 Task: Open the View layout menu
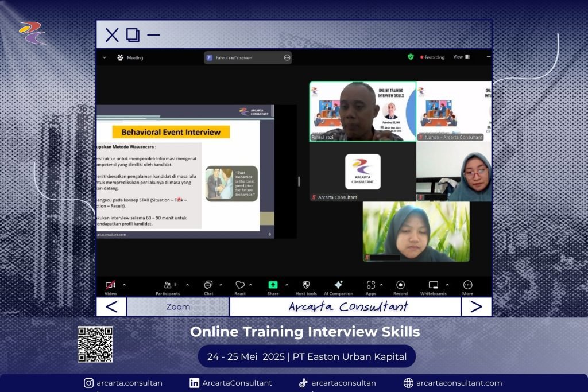click(x=461, y=57)
